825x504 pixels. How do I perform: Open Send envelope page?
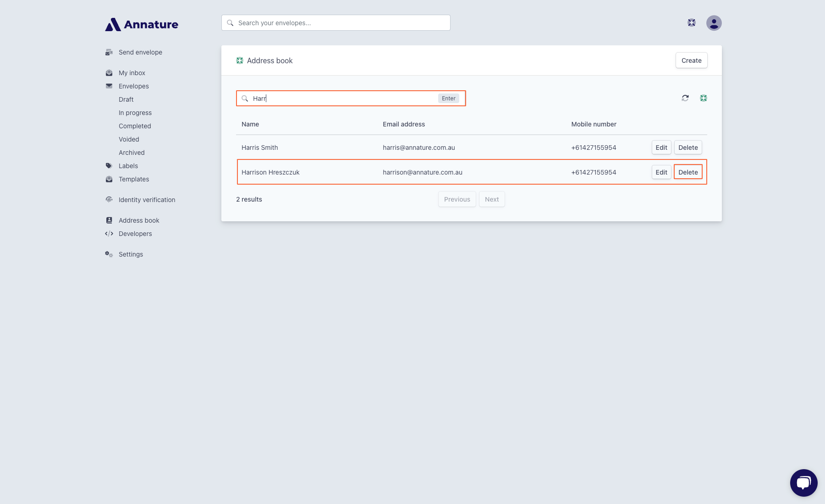click(140, 52)
